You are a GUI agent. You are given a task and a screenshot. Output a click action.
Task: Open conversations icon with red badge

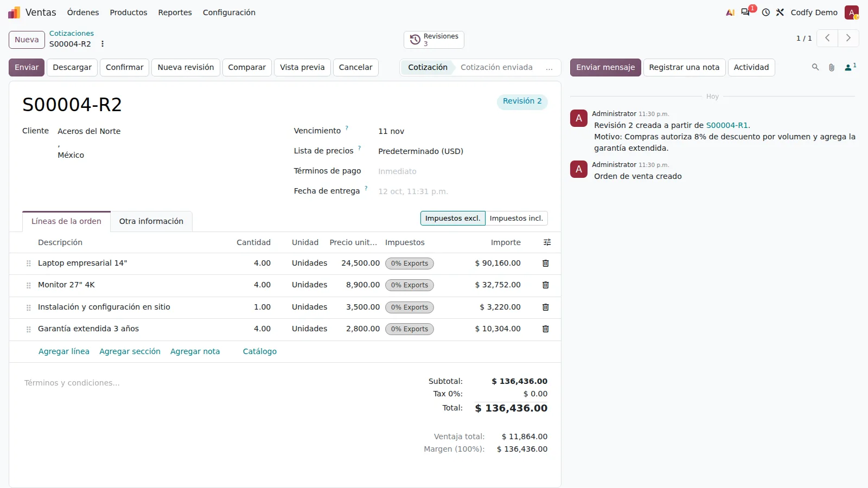coord(746,12)
